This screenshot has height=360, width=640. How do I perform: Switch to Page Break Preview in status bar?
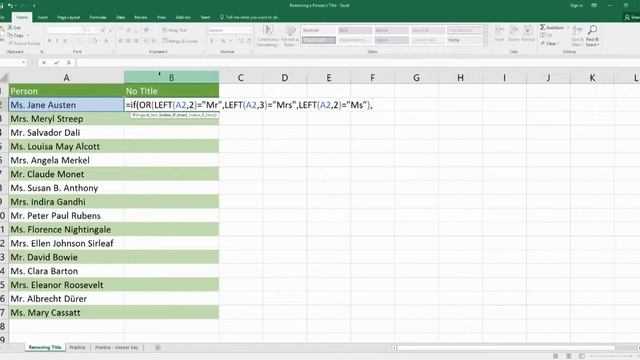pos(582,356)
